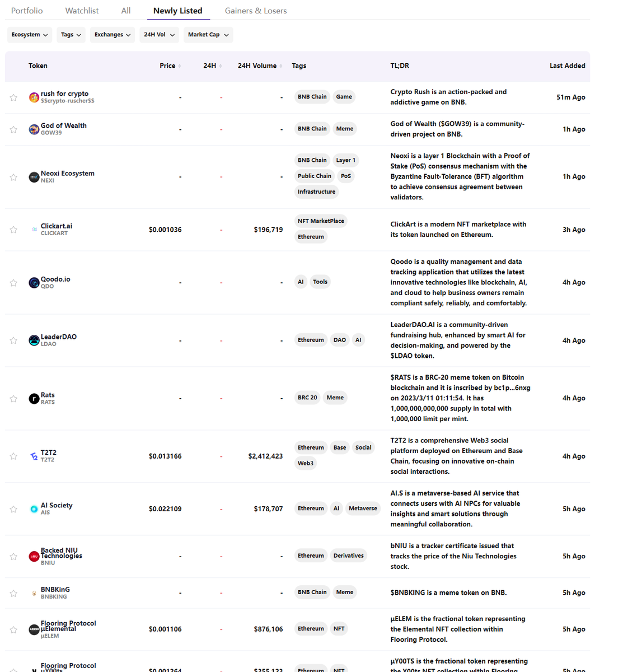
Task: Click the Token column header
Action: click(x=38, y=66)
